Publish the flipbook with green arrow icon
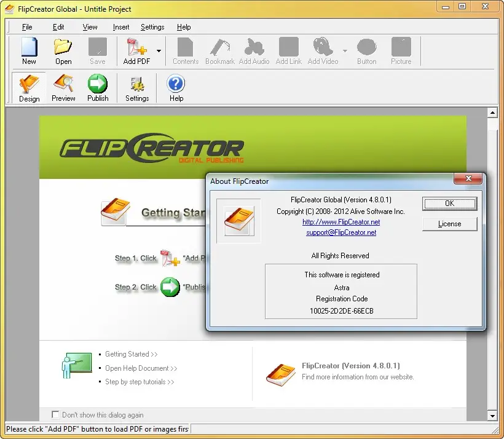The height and width of the screenshot is (439, 504). click(x=98, y=88)
